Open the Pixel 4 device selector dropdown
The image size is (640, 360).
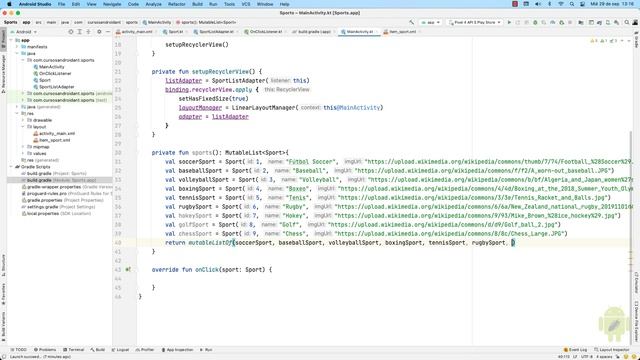tap(475, 22)
